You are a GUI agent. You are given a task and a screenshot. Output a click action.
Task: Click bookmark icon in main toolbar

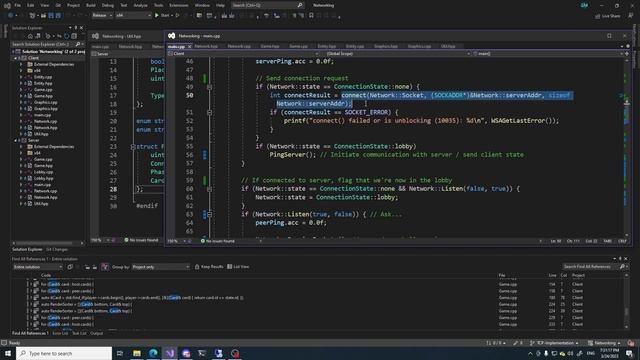(x=311, y=16)
